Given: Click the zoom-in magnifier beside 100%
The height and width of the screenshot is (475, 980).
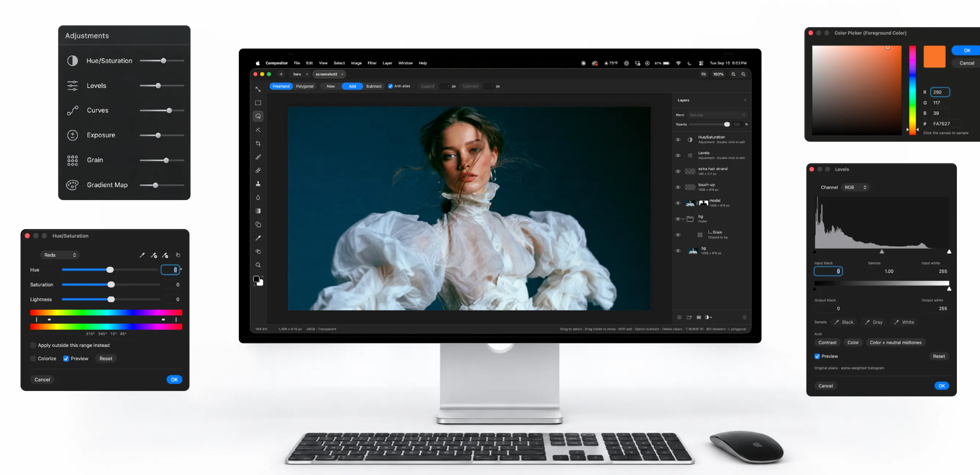Looking at the screenshot, I should [x=734, y=74].
